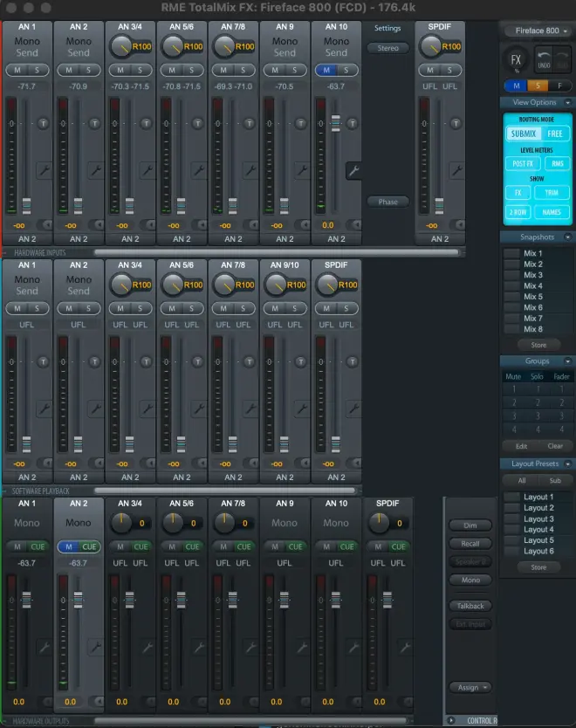Turn the pan knob on input AN 3/4
This screenshot has width=576, height=728.
click(121, 46)
